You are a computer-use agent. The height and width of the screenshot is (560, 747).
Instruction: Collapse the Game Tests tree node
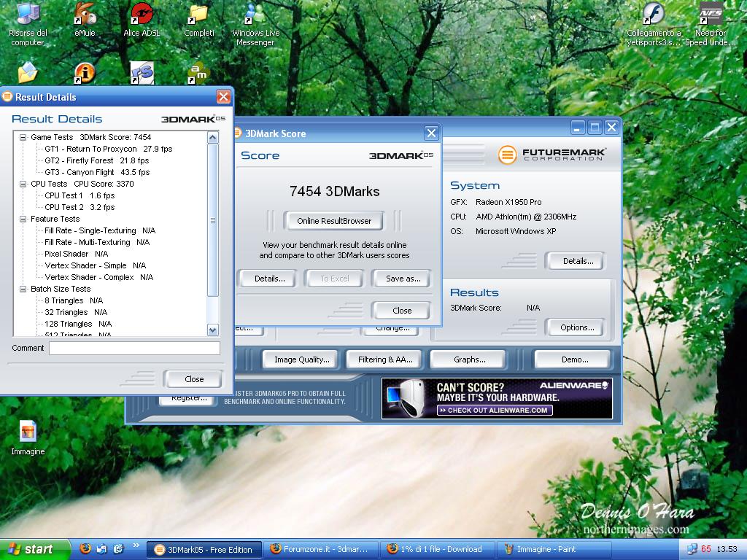coord(23,137)
